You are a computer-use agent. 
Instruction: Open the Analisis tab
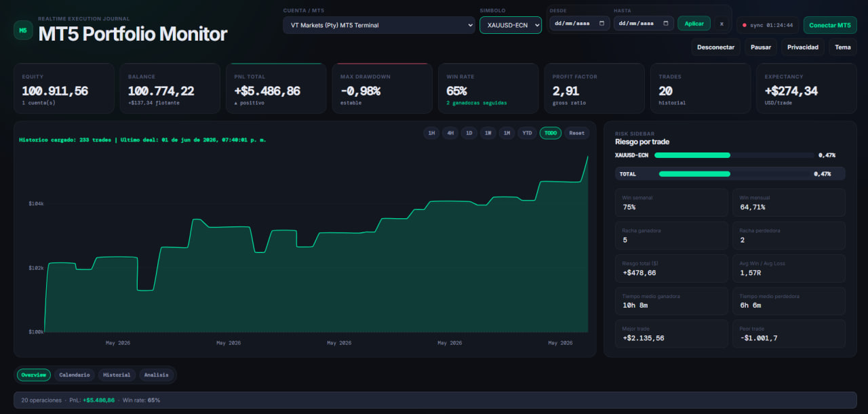[x=156, y=375]
